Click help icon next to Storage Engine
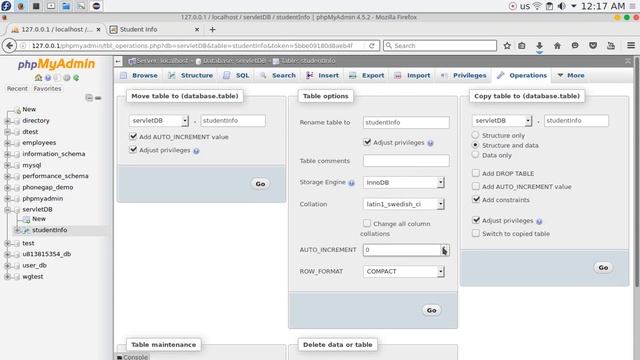Image resolution: width=640 pixels, height=360 pixels. point(351,183)
